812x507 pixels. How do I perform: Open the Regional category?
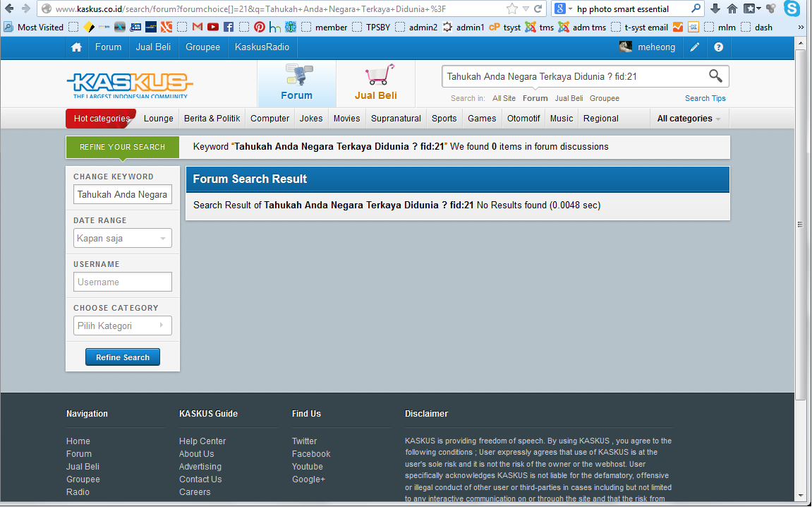click(x=601, y=118)
